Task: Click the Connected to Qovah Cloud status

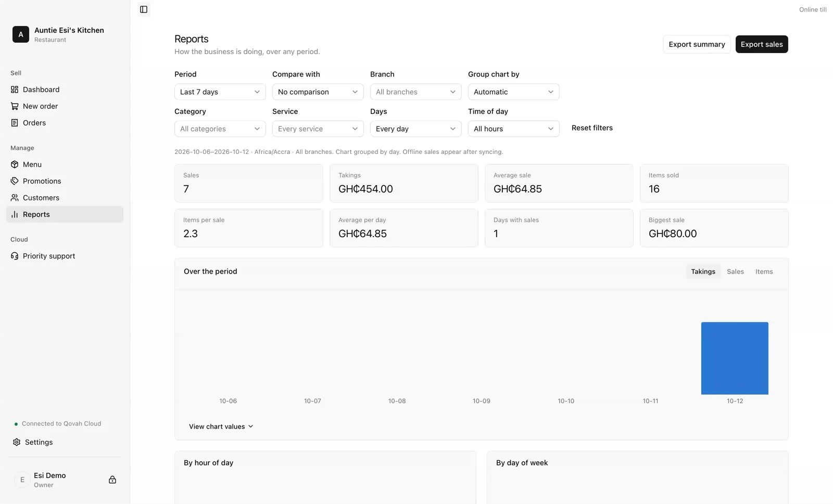Action: 58,424
